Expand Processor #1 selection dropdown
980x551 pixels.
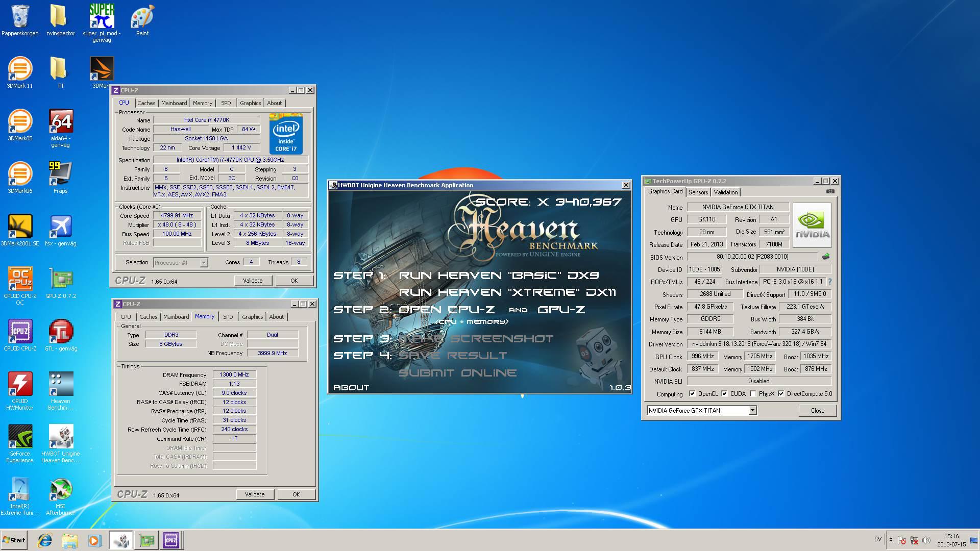point(204,262)
